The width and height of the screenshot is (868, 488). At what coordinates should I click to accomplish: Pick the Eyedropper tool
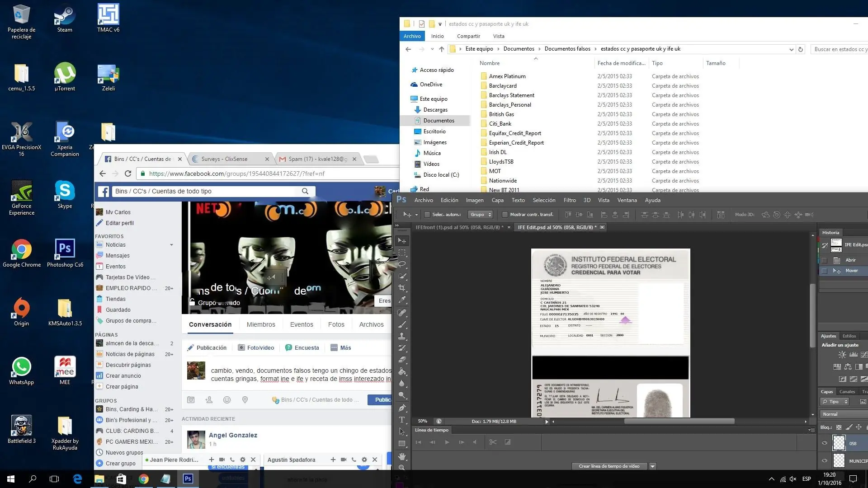click(x=402, y=300)
